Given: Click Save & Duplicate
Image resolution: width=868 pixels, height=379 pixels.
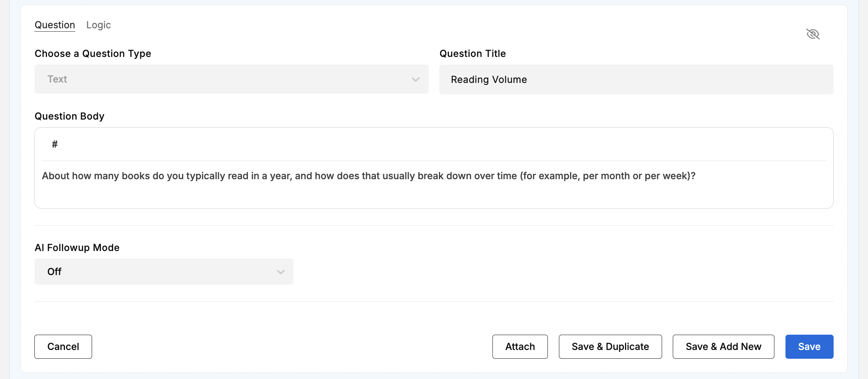Looking at the screenshot, I should (610, 347).
